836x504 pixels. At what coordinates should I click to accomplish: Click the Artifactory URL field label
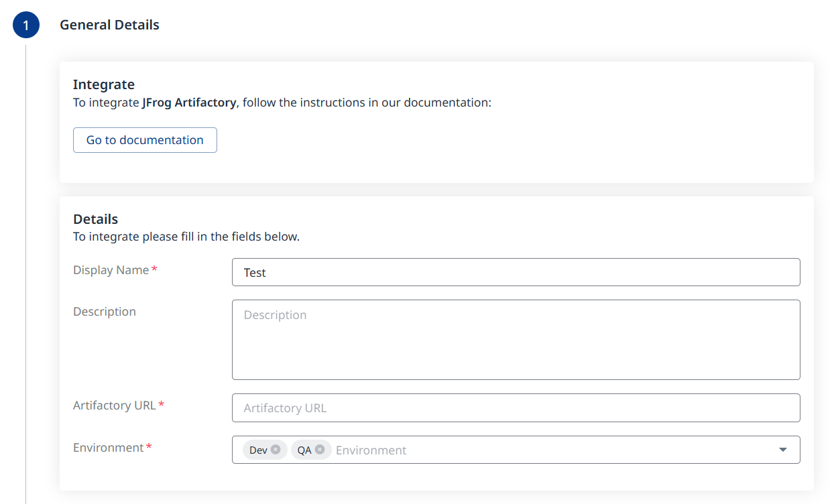(x=115, y=405)
